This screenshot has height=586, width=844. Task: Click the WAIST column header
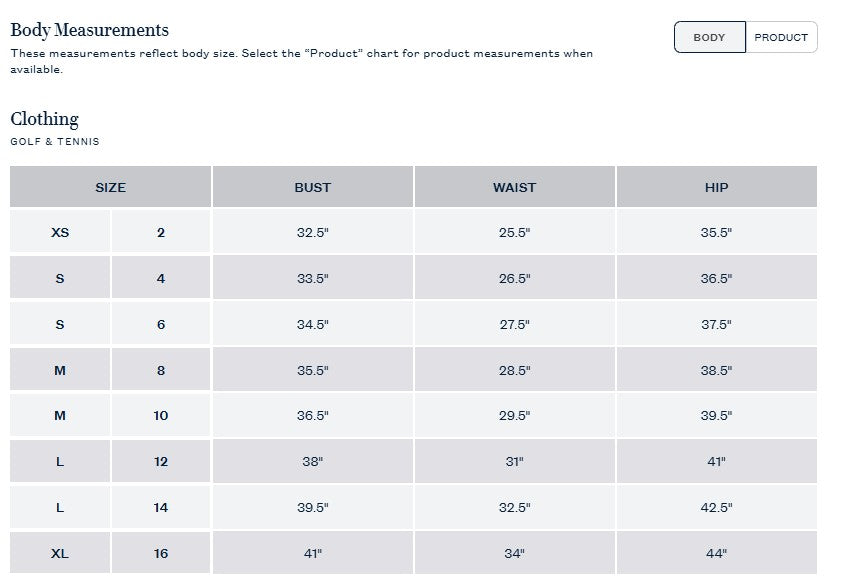[x=515, y=187]
